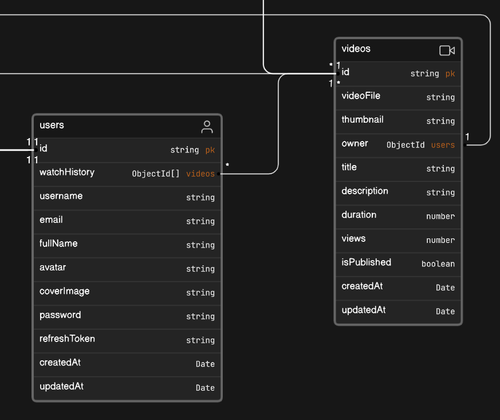The height and width of the screenshot is (420, 500).
Task: Click the password field in users table
Action: [x=127, y=316]
